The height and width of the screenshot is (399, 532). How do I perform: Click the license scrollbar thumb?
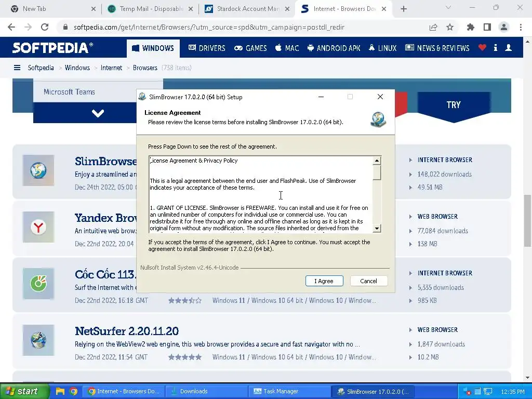(377, 172)
